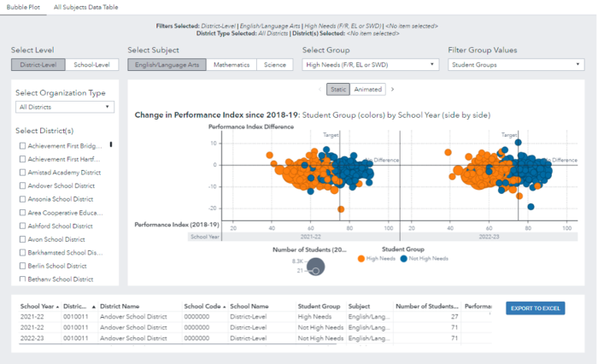The image size is (598, 364).
Task: Switch to All Subjects Data Table tab
Action: click(x=85, y=7)
